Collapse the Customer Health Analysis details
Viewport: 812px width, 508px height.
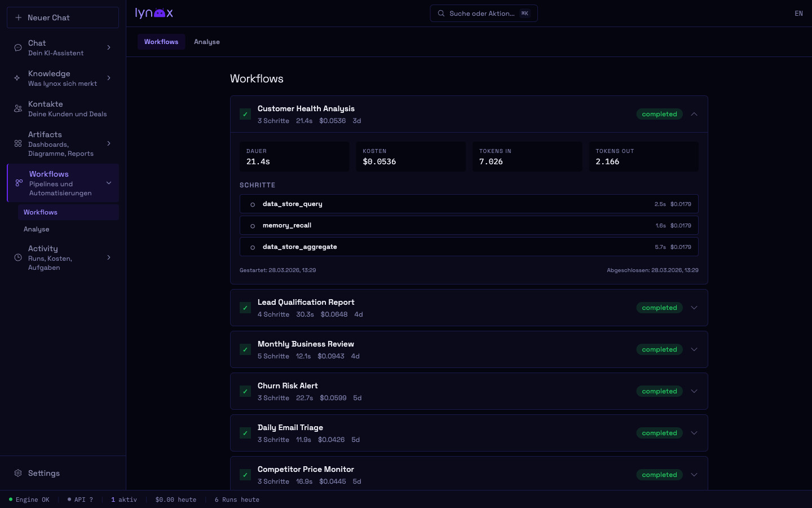(694, 114)
